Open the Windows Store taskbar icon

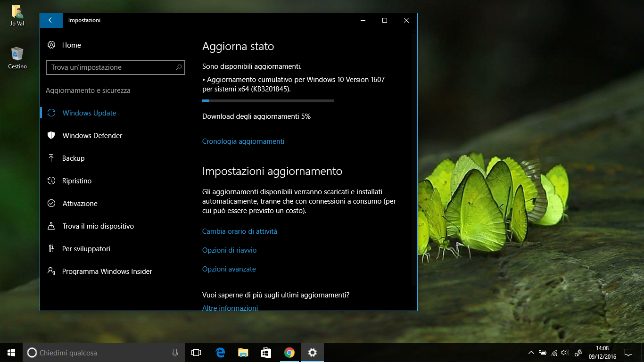(266, 353)
